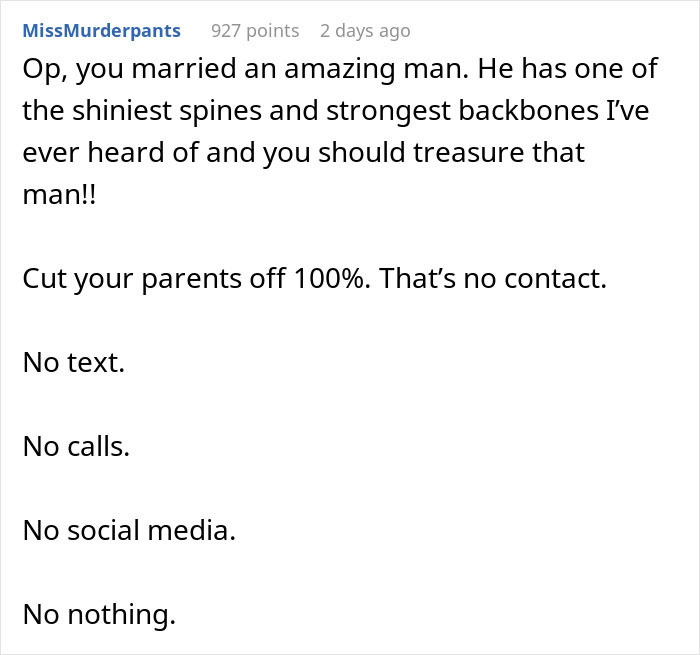Click the word "spines" in the comment

coord(221,111)
